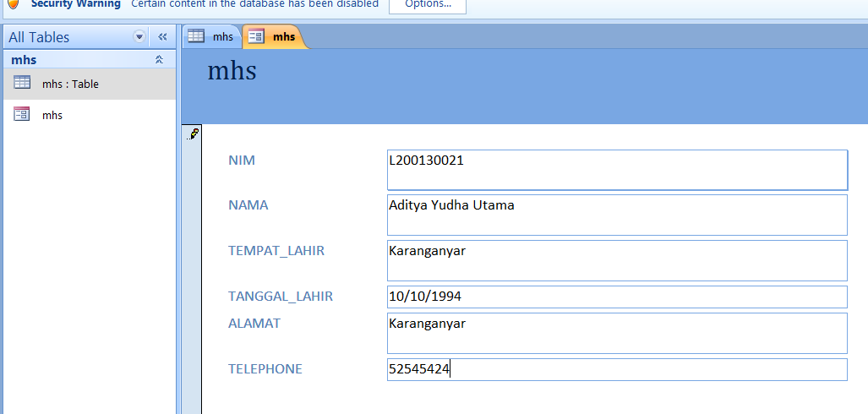Click the TANGGAL_LAHIR label
The image size is (868, 414).
281,297
